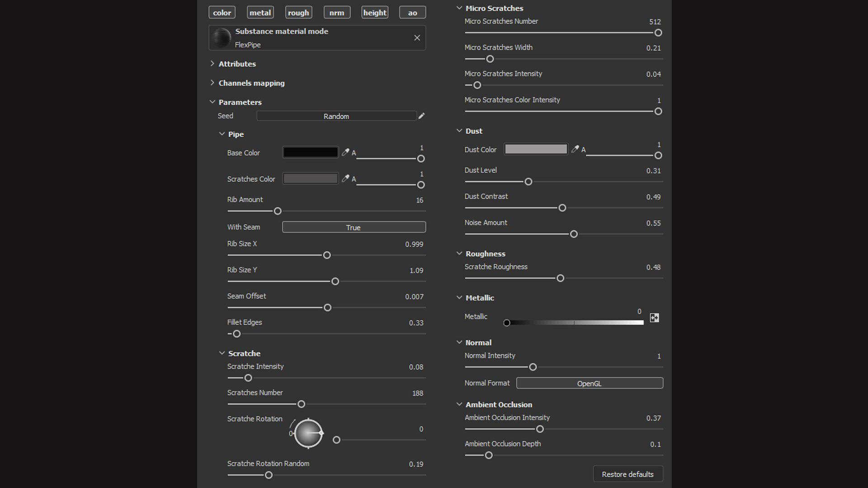This screenshot has height=488, width=868.
Task: Pick Dust Color with eyedropper icon
Action: pyautogui.click(x=575, y=149)
